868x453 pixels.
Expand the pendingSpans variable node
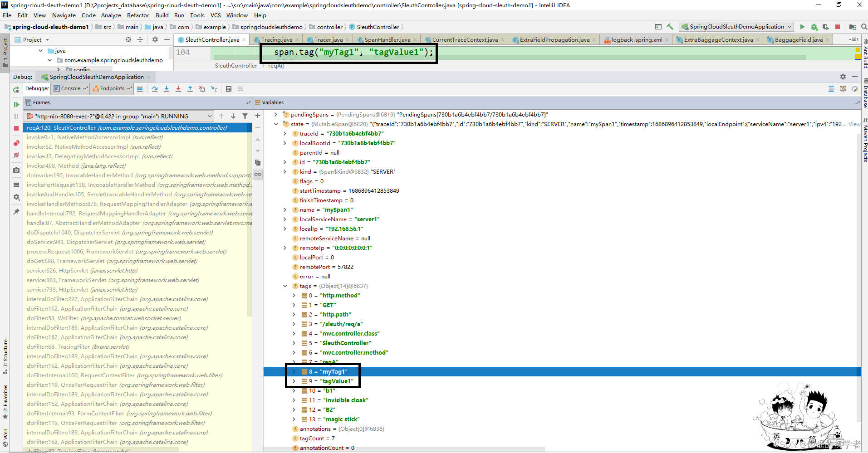click(276, 115)
